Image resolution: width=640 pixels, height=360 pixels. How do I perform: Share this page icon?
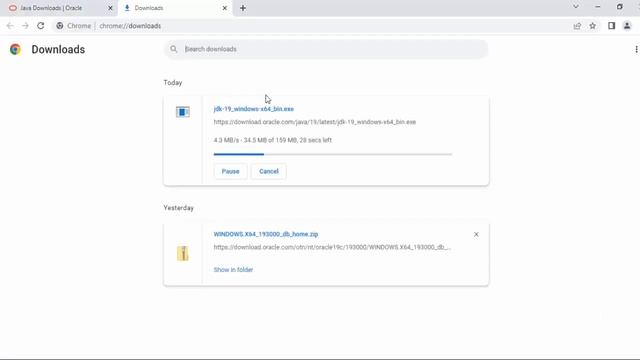point(577,26)
